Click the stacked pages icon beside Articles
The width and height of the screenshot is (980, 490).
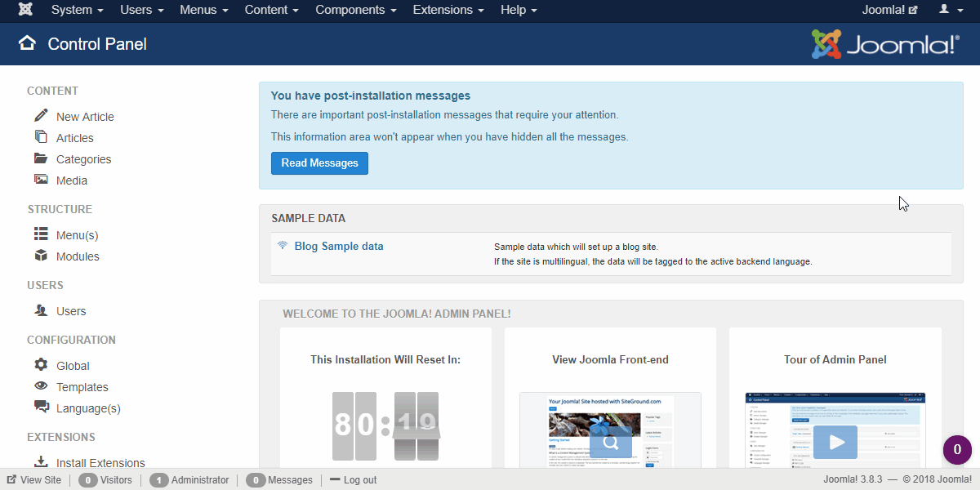click(x=41, y=137)
